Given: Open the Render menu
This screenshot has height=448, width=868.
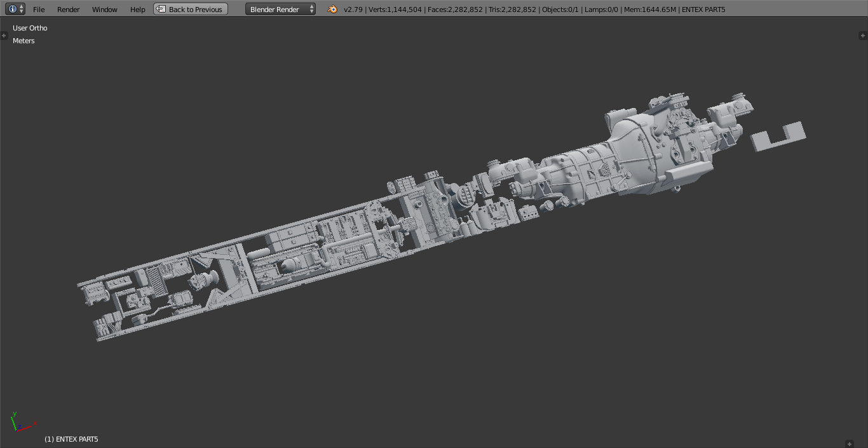Looking at the screenshot, I should [x=69, y=10].
